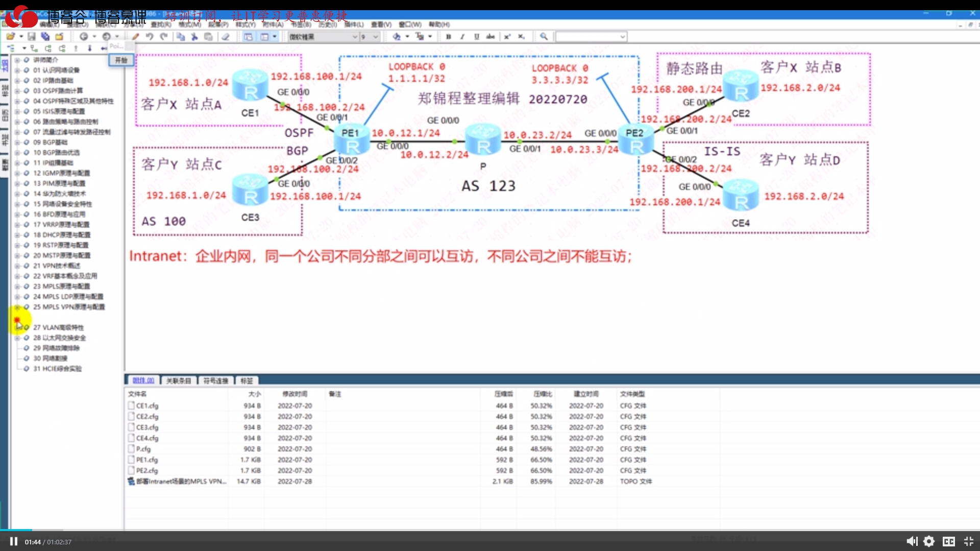
Task: Switch to the 符号连接 tab
Action: (215, 380)
